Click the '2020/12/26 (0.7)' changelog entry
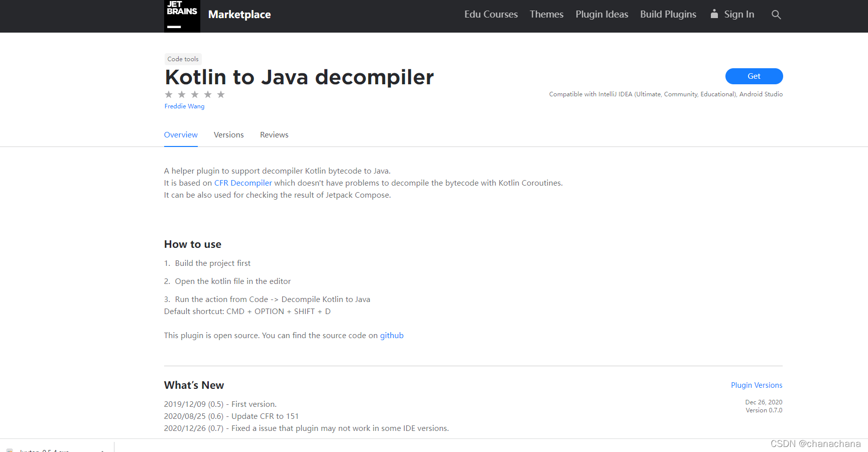The image size is (868, 452). pyautogui.click(x=307, y=428)
